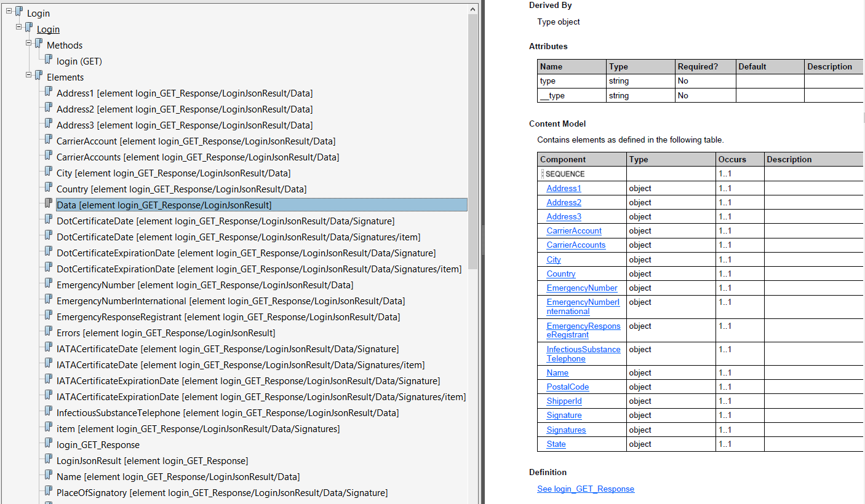Click icon beside EmergencyResponseRegistrant tree item
Viewport: 865px width, 504px height.
pyautogui.click(x=48, y=315)
